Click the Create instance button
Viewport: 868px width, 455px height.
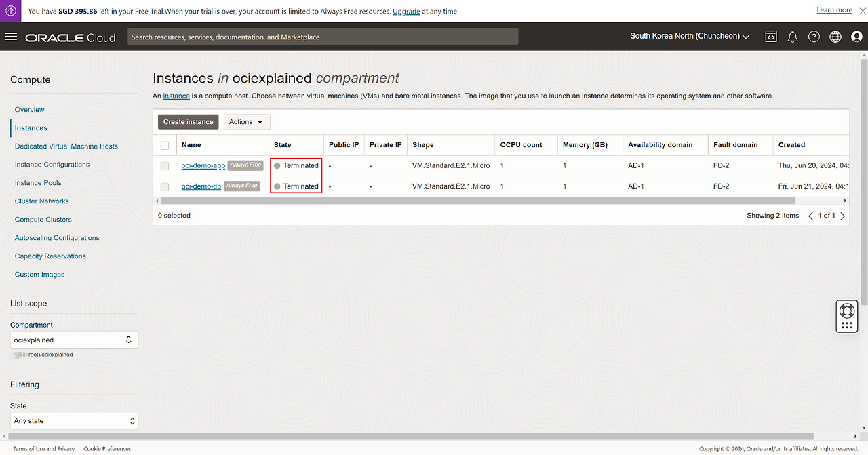(189, 122)
